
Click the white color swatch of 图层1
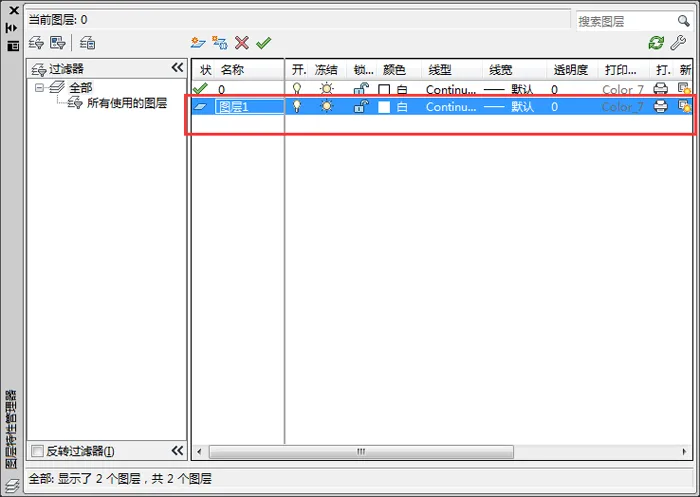[x=384, y=107]
